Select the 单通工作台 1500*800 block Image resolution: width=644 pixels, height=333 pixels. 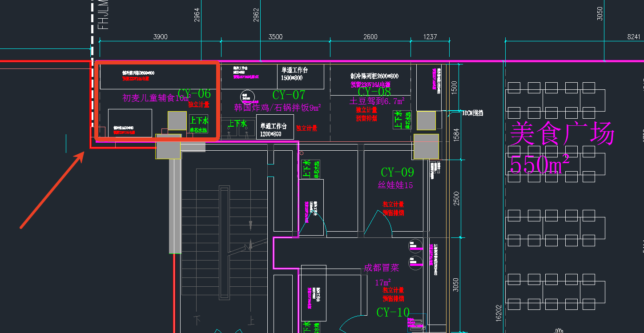(294, 74)
